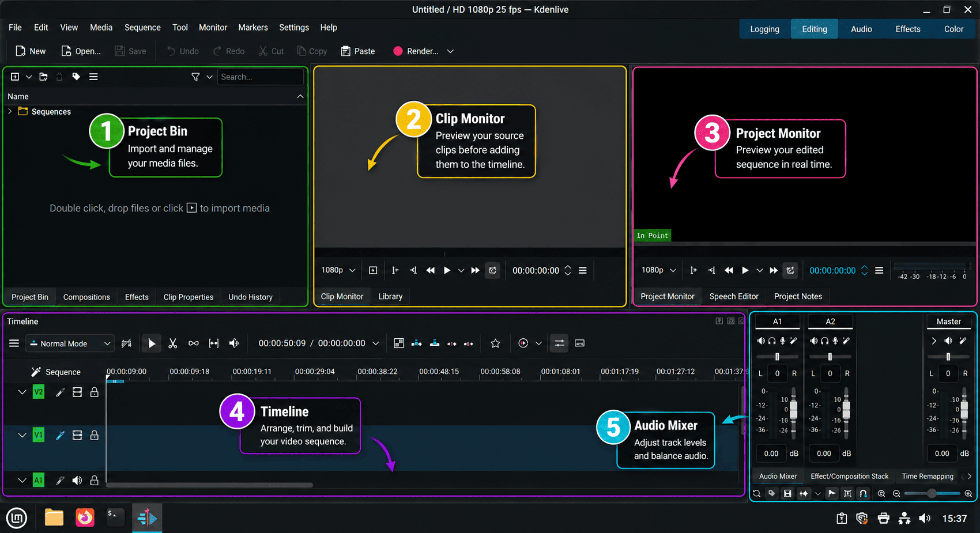The height and width of the screenshot is (533, 980).
Task: Play the clip in the Clip Monitor
Action: [x=447, y=270]
